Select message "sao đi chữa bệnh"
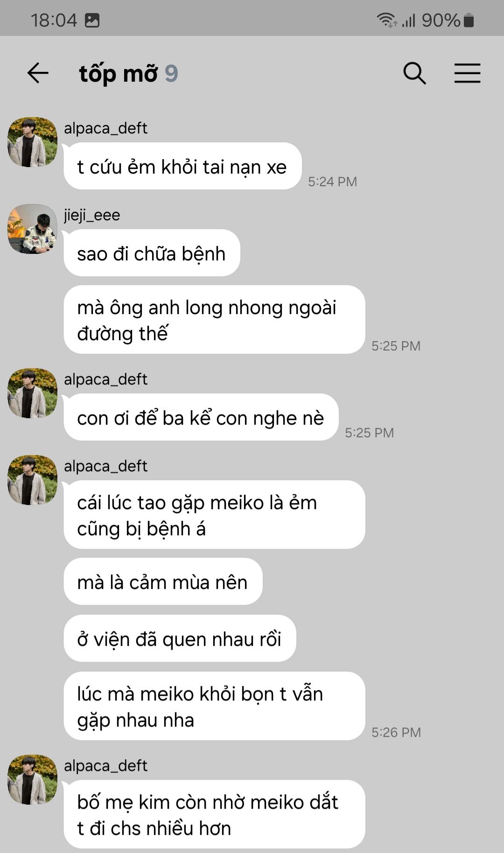The height and width of the screenshot is (853, 504). pyautogui.click(x=152, y=253)
